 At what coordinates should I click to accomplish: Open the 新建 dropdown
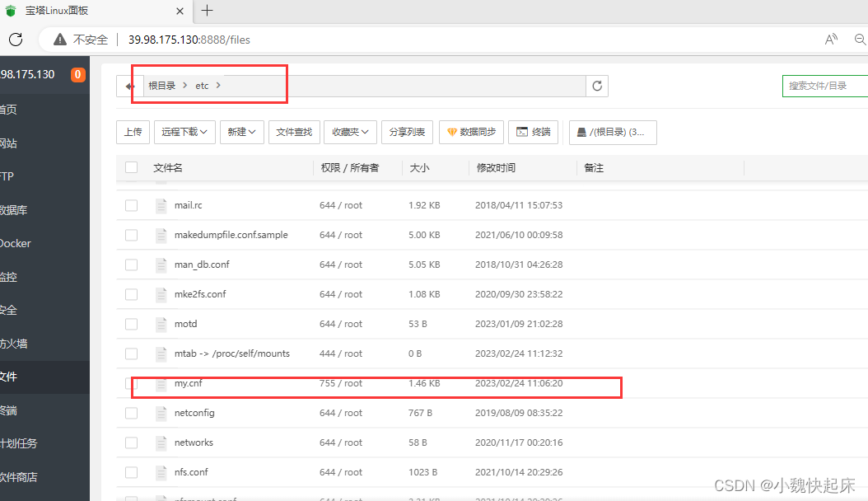[x=242, y=133]
